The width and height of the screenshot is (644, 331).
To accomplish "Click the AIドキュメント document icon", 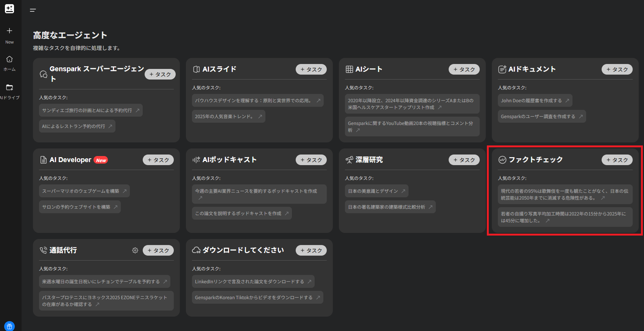I will point(502,69).
